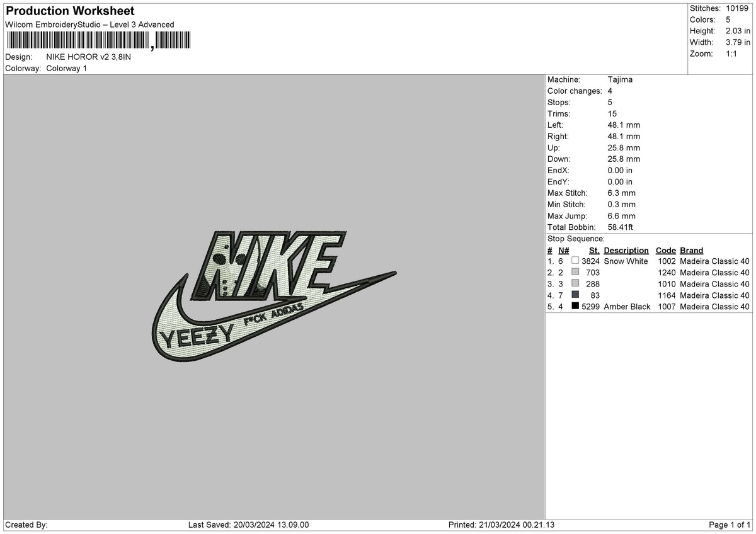Click the Left value 48.1 mm
This screenshot has width=756, height=534.
pos(624,125)
